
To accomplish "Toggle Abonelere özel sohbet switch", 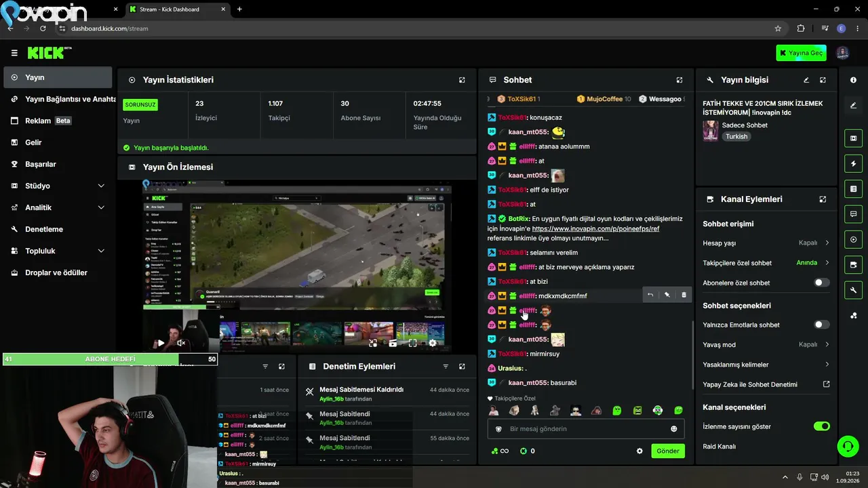I will point(821,283).
